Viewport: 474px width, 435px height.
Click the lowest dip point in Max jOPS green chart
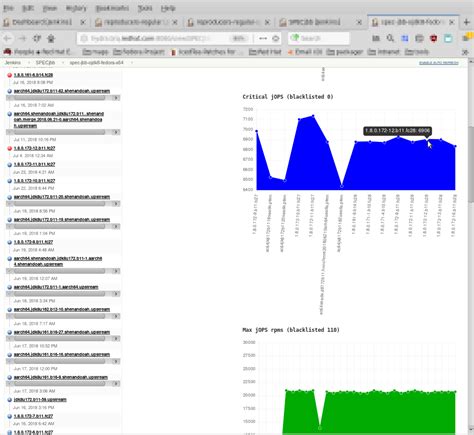click(x=320, y=428)
